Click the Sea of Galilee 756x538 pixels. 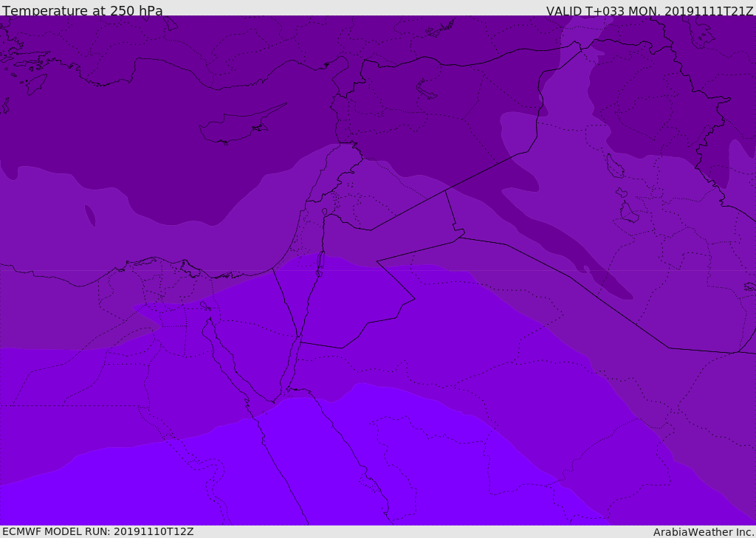pyautogui.click(x=324, y=212)
